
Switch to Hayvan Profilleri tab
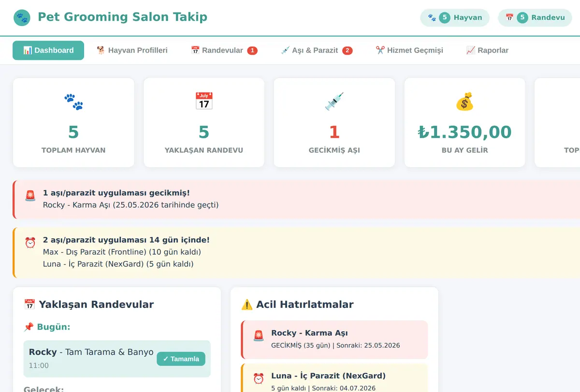(132, 50)
